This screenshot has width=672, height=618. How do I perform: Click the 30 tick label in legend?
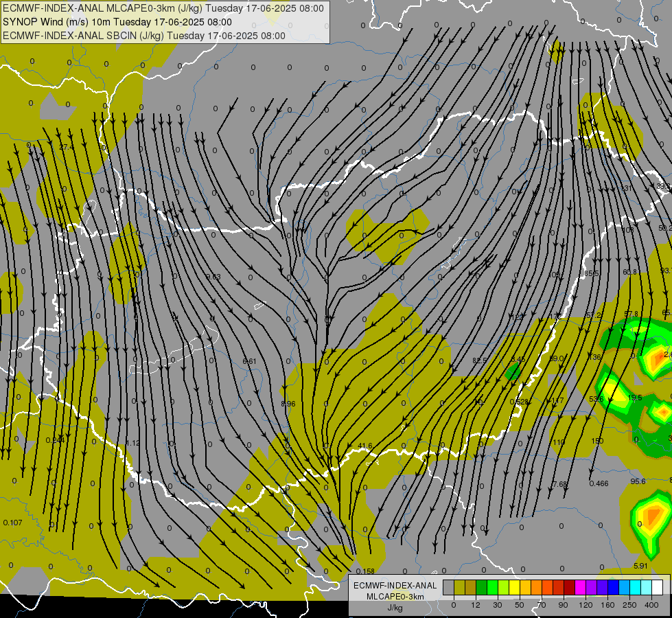[x=498, y=605]
